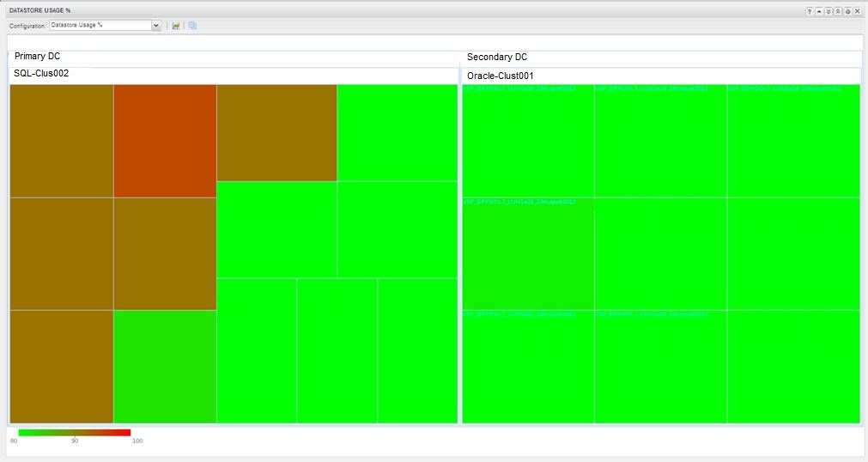
Task: Close the Datastore Usage % widget
Action: coord(857,11)
